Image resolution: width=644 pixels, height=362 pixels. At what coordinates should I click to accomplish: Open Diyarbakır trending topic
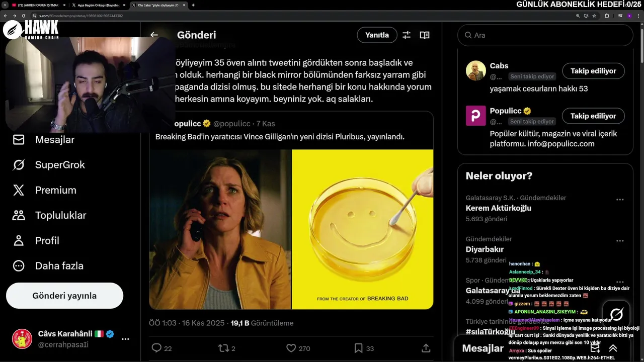[x=485, y=249]
